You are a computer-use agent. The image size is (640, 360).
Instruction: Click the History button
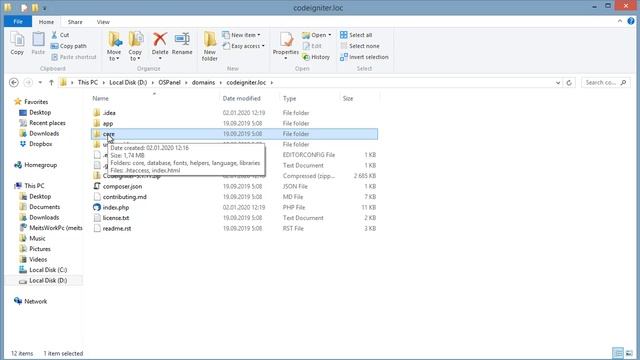(316, 57)
